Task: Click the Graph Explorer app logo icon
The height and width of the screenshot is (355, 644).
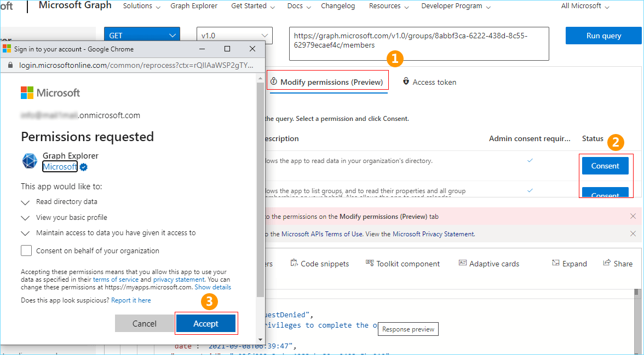Action: coord(30,161)
